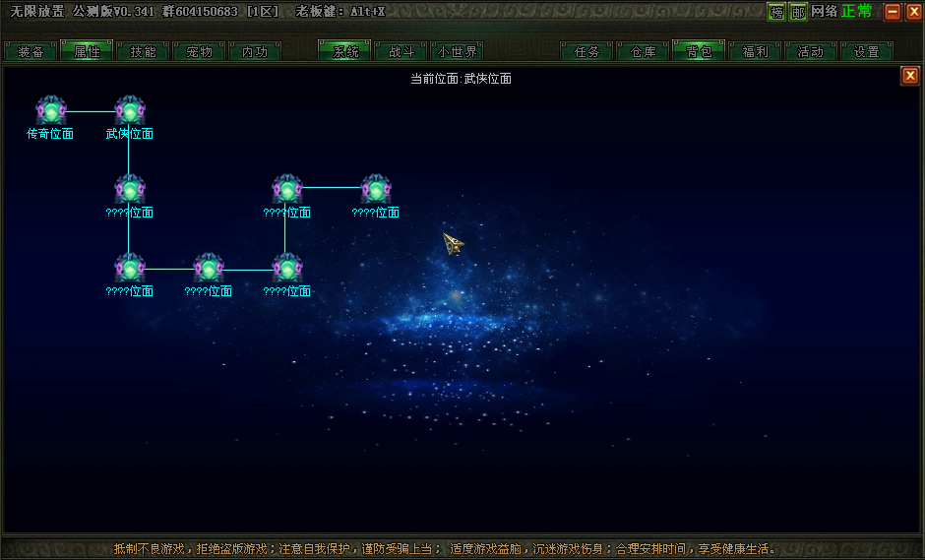Image resolution: width=925 pixels, height=560 pixels.
Task: Open the 系统 system tab
Action: point(345,51)
